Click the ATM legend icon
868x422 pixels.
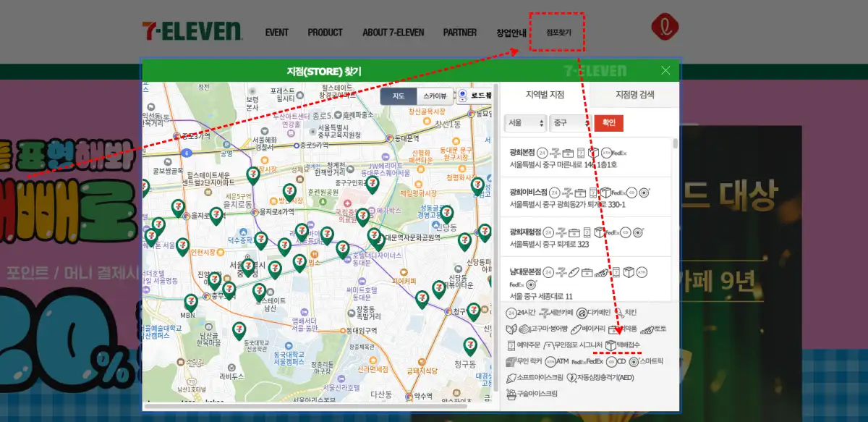tap(550, 362)
